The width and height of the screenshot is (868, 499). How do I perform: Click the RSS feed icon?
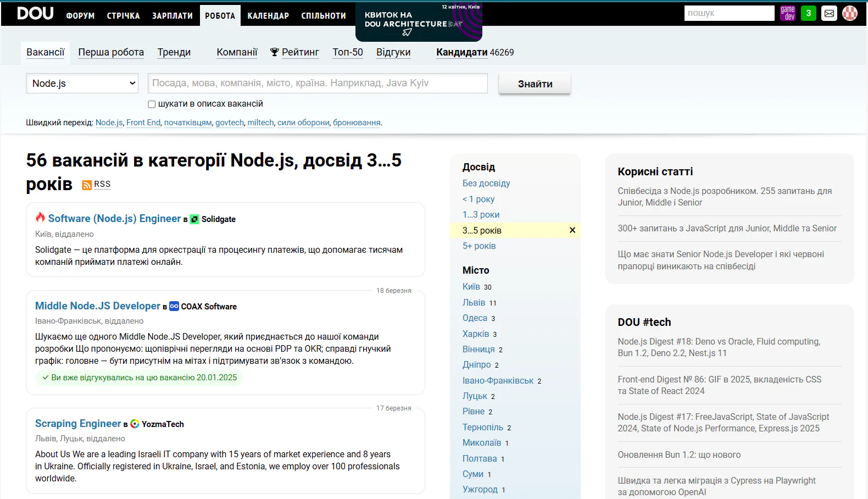pyautogui.click(x=87, y=185)
